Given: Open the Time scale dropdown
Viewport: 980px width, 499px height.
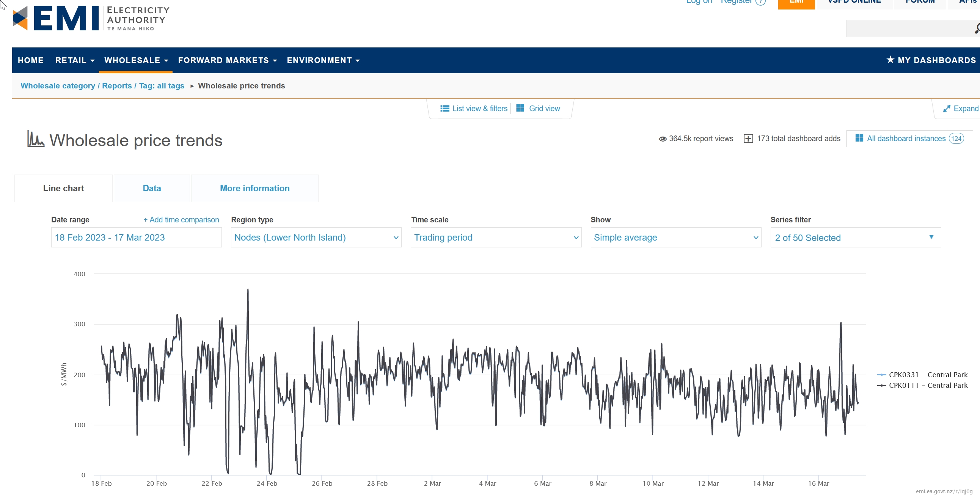Looking at the screenshot, I should (x=496, y=238).
